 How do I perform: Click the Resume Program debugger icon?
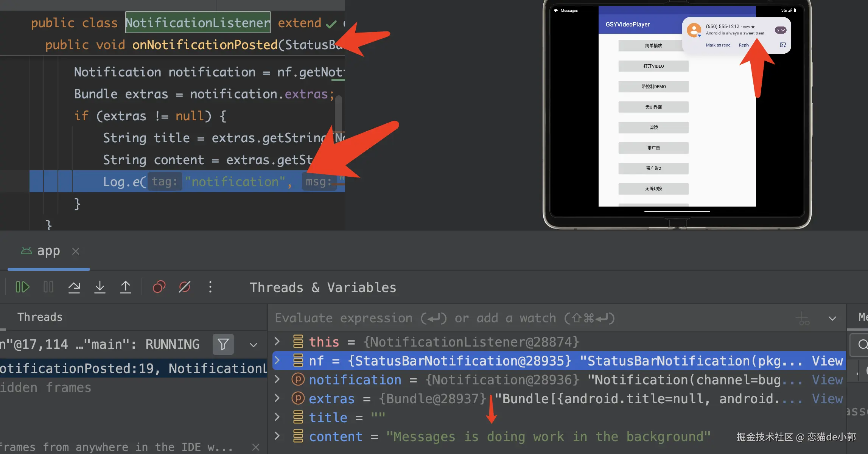tap(22, 287)
